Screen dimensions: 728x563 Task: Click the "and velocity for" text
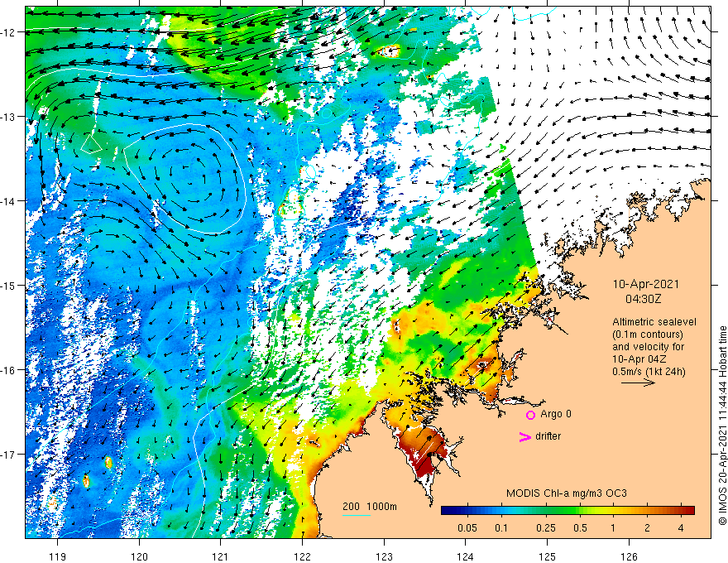point(648,347)
